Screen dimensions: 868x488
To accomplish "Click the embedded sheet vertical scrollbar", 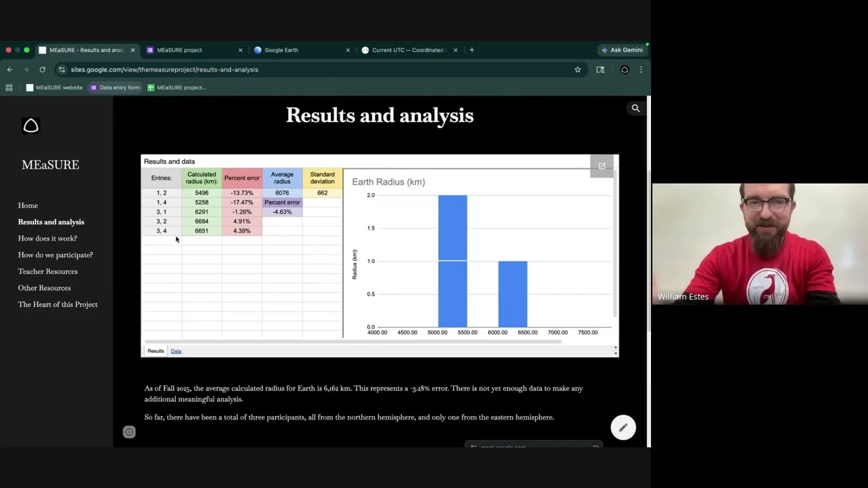I will [x=615, y=244].
